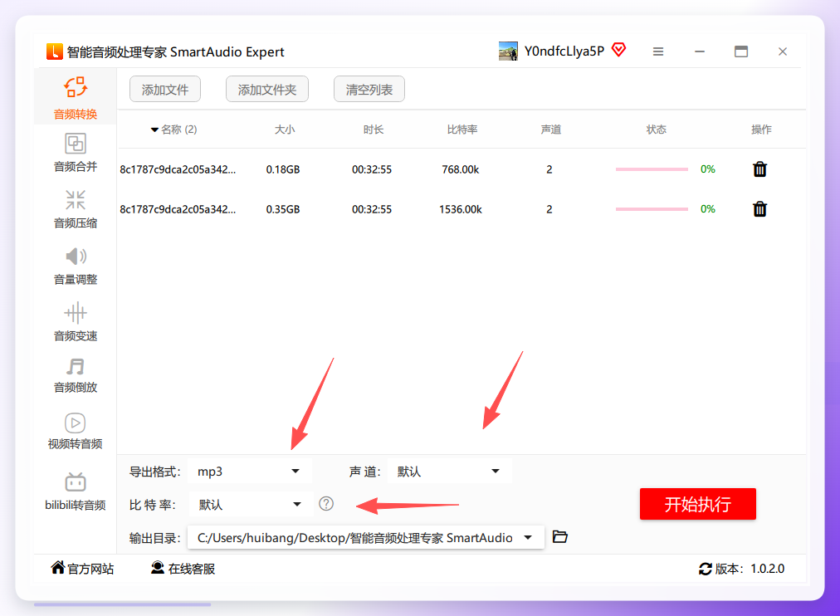Open the 音频转换 audio convert section
Screen dimensions: 840x616
click(x=75, y=97)
